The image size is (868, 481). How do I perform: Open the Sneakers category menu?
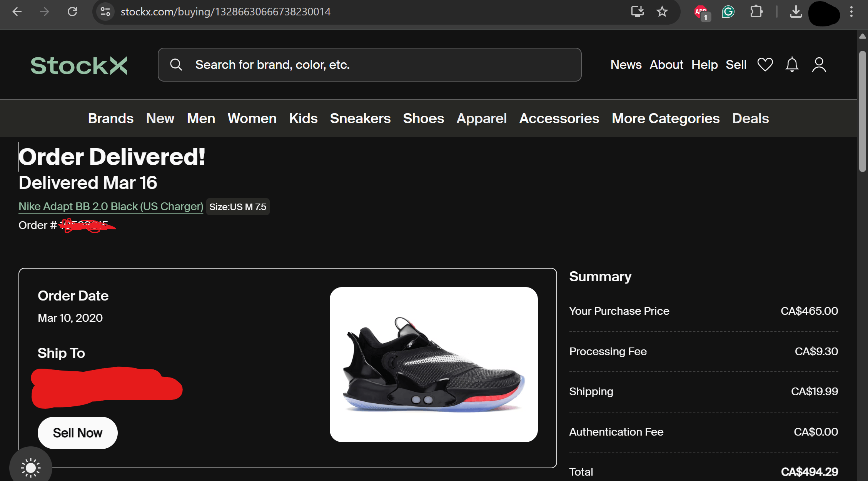[360, 119]
